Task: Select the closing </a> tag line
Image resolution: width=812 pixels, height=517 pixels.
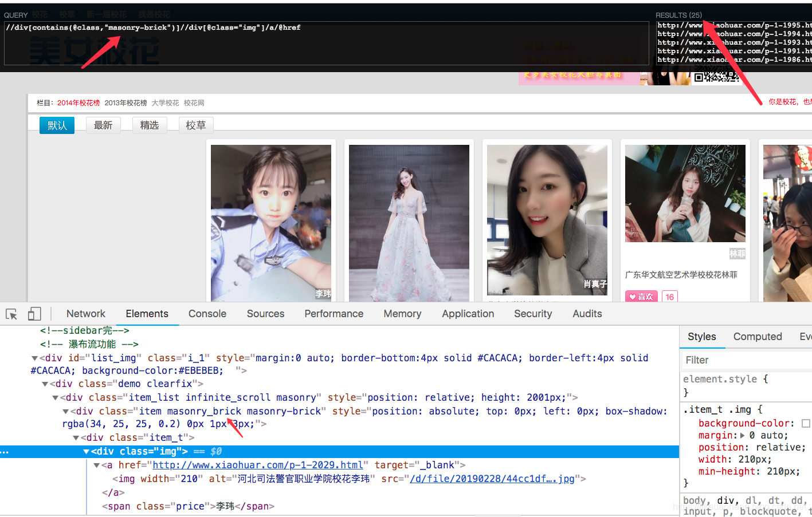Action: click(x=113, y=493)
